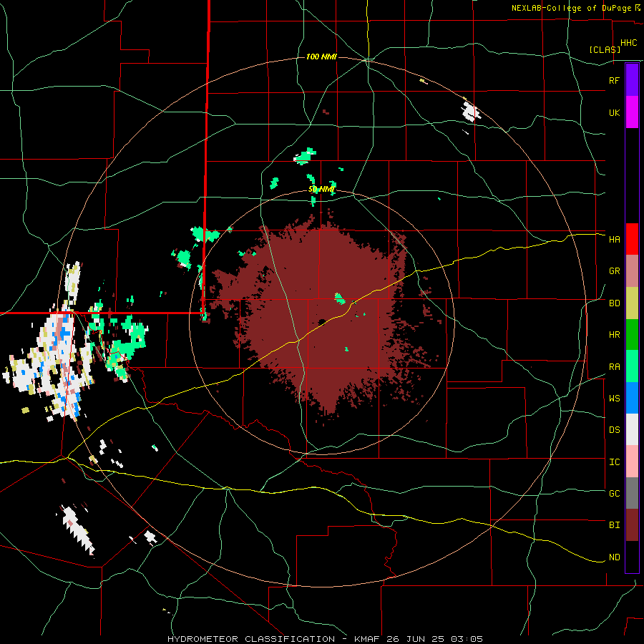The height and width of the screenshot is (644, 644).
Task: Select the GR graupel legend swatch
Action: [632, 271]
